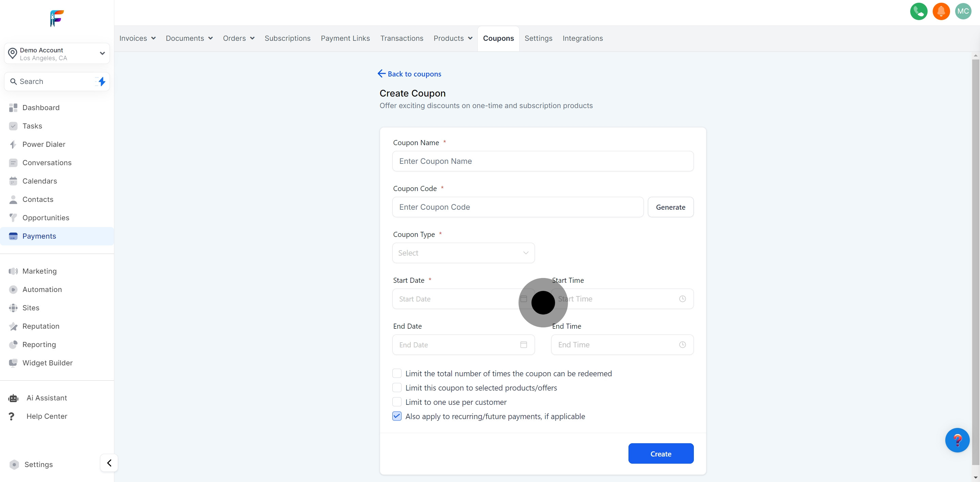Open the Reputation panel
This screenshot has height=482, width=980.
click(41, 326)
